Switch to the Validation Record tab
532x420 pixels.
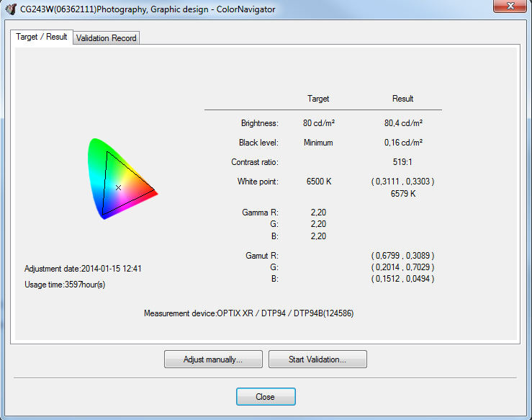106,38
